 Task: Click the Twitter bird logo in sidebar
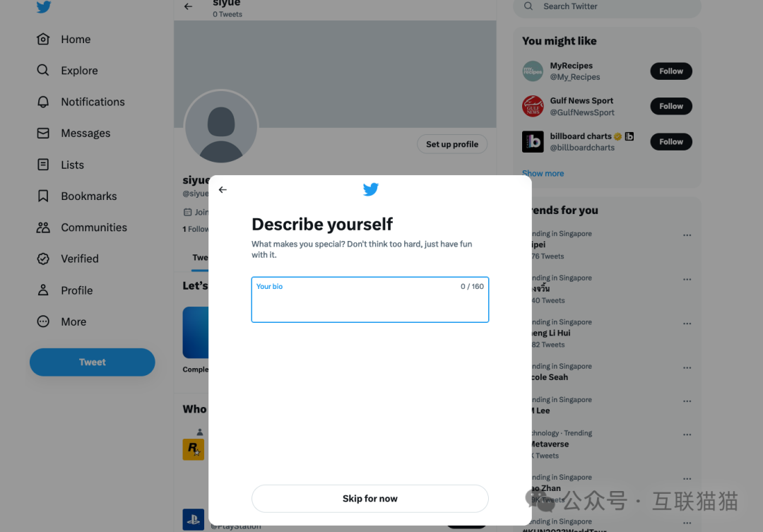point(43,6)
